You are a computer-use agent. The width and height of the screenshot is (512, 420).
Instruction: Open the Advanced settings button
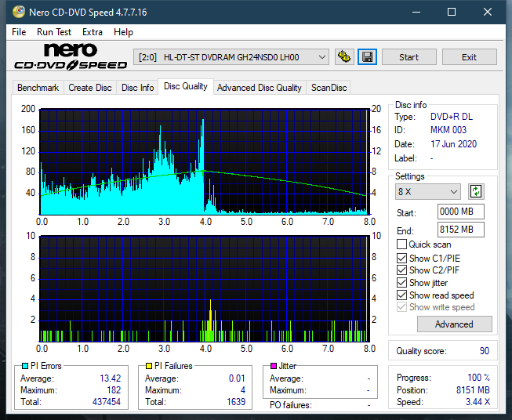pos(454,324)
